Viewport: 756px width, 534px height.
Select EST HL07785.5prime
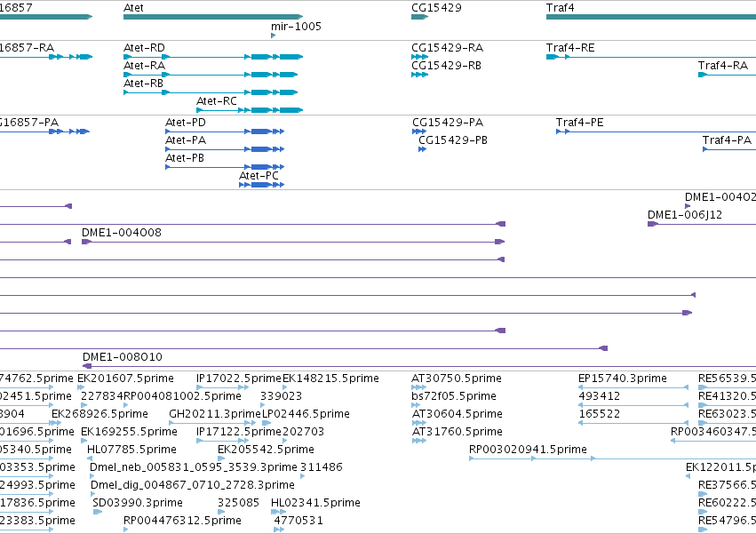(90, 458)
